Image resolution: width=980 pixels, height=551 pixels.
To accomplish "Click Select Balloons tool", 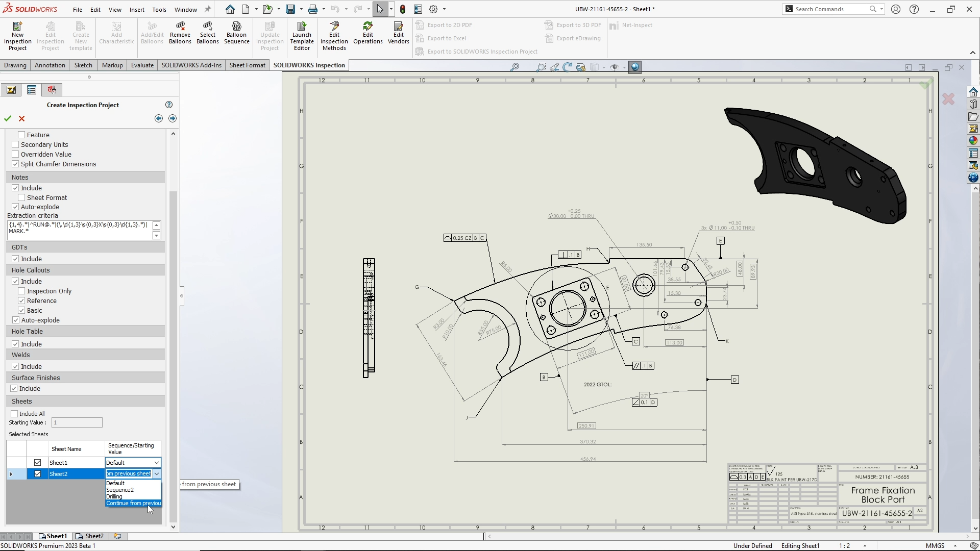I will (x=207, y=33).
